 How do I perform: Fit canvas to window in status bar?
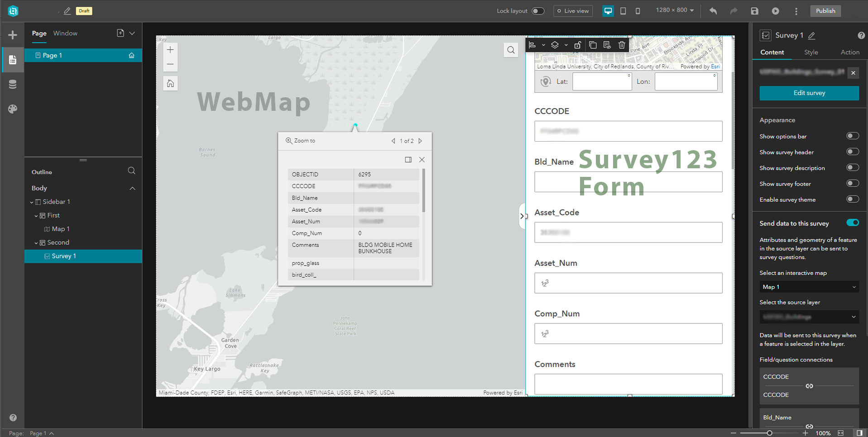pyautogui.click(x=841, y=433)
